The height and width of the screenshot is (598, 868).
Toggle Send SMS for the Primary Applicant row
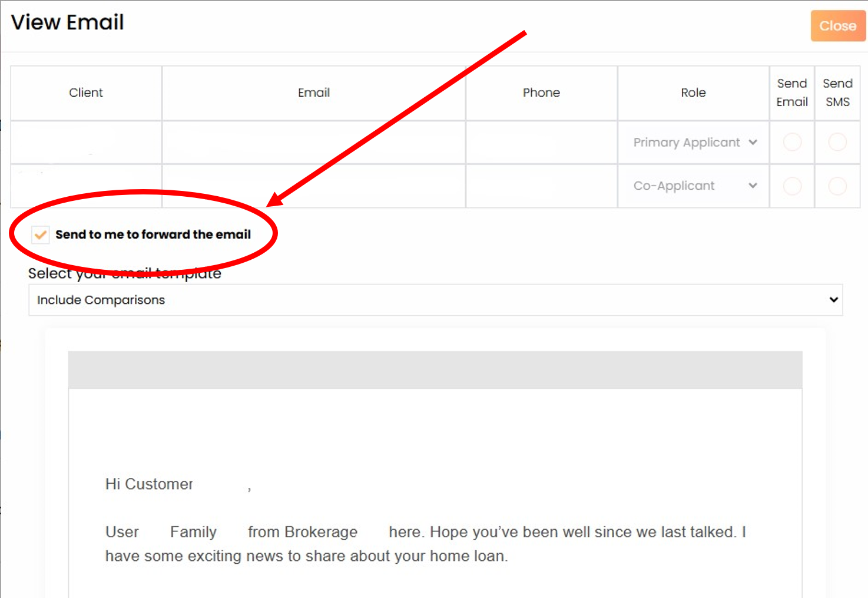click(x=837, y=142)
